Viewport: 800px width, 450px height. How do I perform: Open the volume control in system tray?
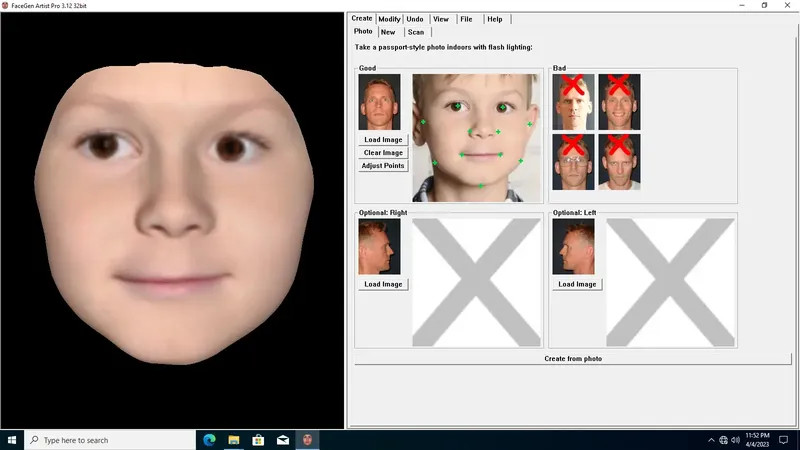(x=735, y=440)
